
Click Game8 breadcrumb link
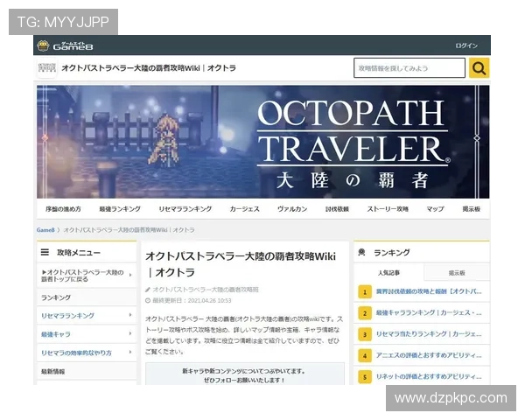(x=45, y=230)
